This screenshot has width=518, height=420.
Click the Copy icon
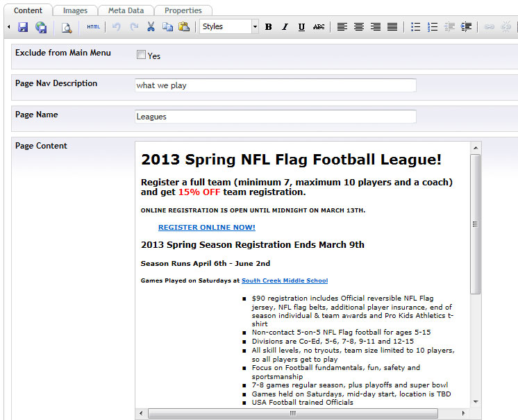click(167, 27)
